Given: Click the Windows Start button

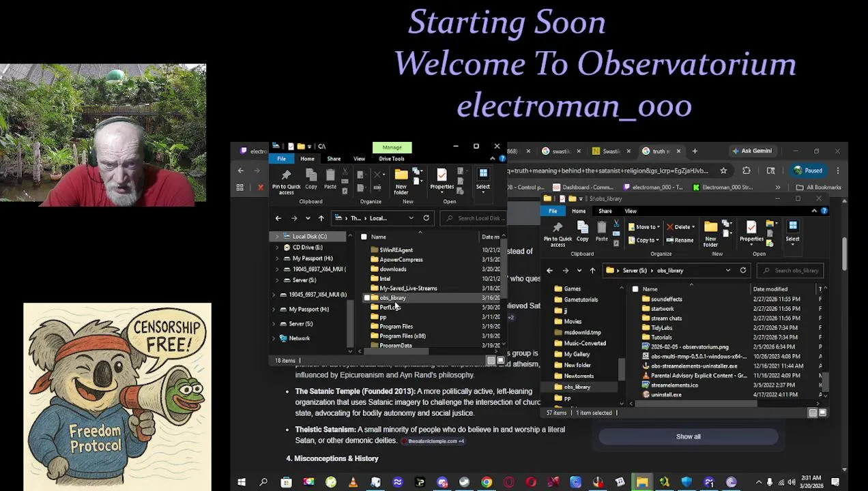Looking at the screenshot, I should [241, 483].
